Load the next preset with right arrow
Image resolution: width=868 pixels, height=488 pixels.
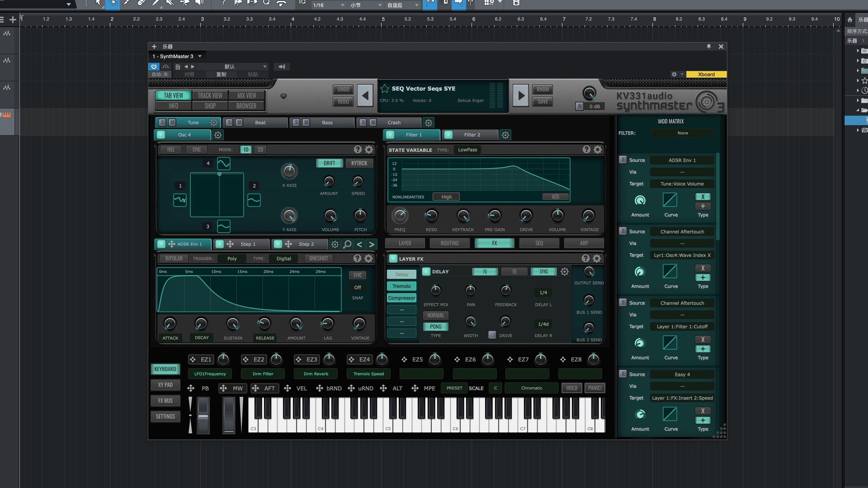[x=521, y=95]
